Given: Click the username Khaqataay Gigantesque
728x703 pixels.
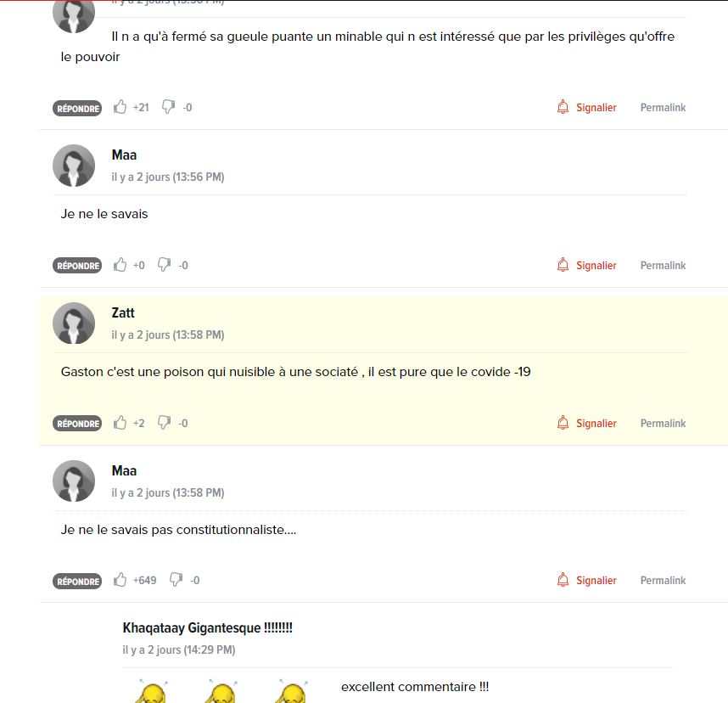Looking at the screenshot, I should [207, 627].
